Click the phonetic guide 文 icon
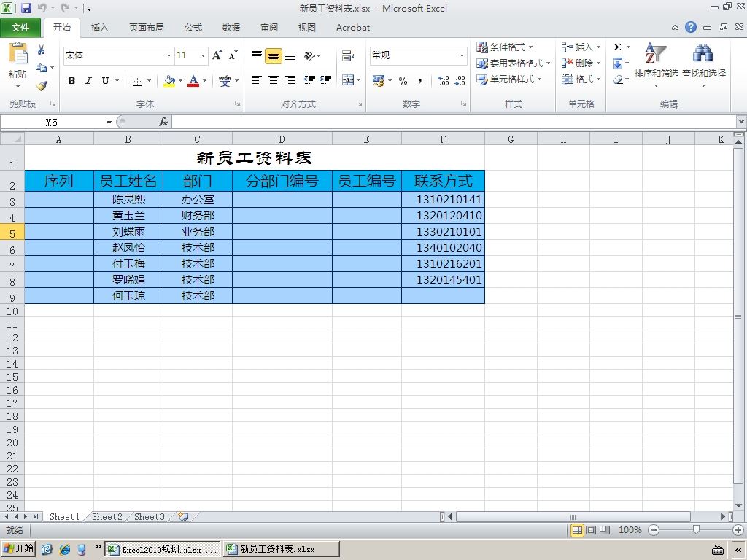This screenshot has height=560, width=747. point(225,81)
